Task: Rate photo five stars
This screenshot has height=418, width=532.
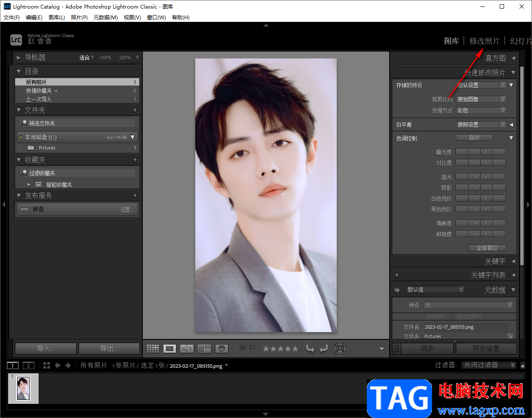Action: click(x=295, y=349)
